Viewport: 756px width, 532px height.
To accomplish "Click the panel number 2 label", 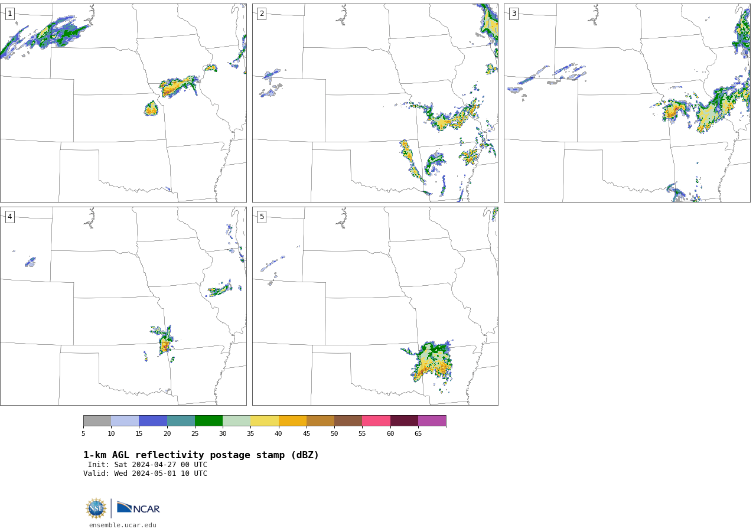I will click(262, 14).
